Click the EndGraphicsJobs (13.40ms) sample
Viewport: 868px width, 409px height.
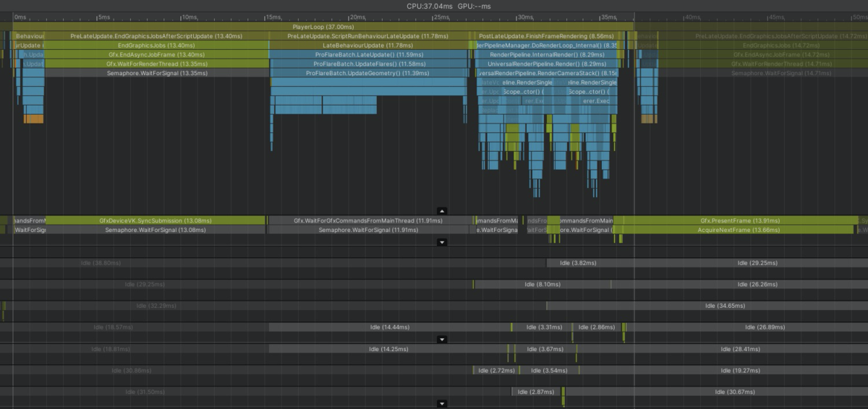(156, 46)
